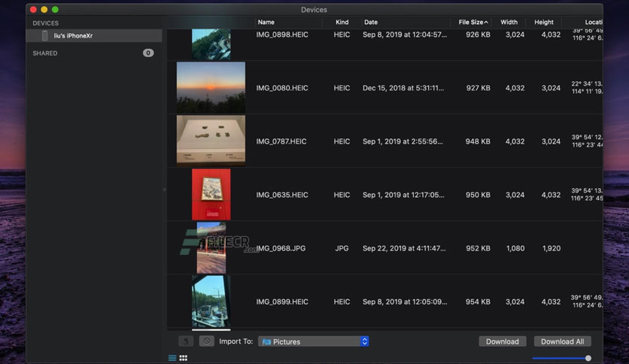Click the Download All button
Screen dimensions: 629x364
562,341
